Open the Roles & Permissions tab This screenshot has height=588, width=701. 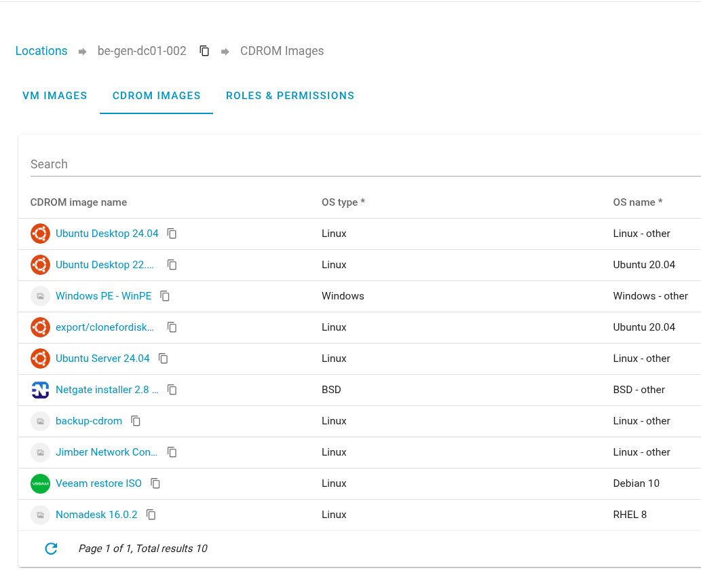(290, 96)
